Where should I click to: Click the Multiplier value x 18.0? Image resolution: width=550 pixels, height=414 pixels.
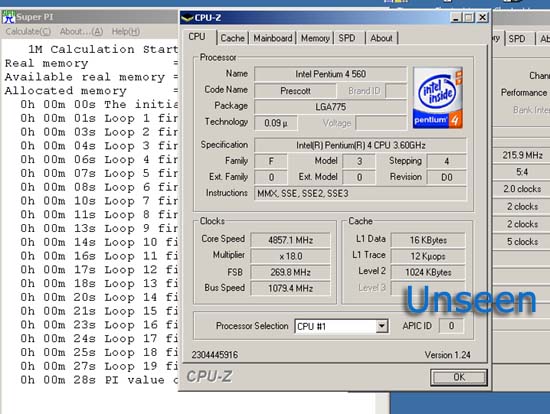[290, 256]
